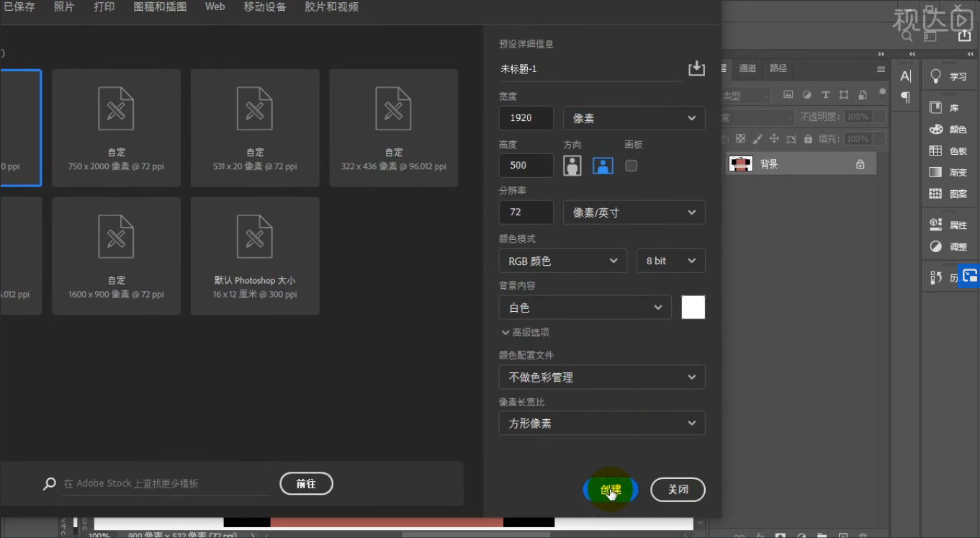Filter layers by shape icon
Viewport: 980px width, 538px height.
pos(843,94)
